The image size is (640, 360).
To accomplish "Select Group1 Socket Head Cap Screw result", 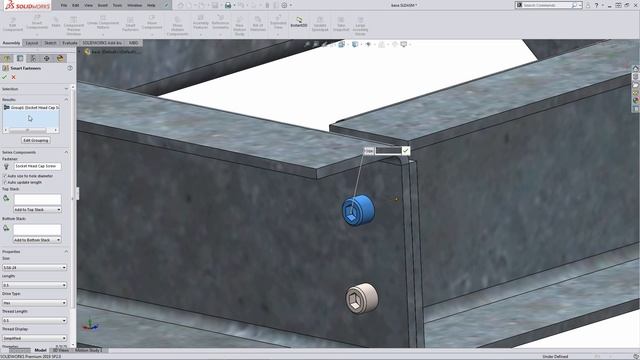I will point(31,107).
